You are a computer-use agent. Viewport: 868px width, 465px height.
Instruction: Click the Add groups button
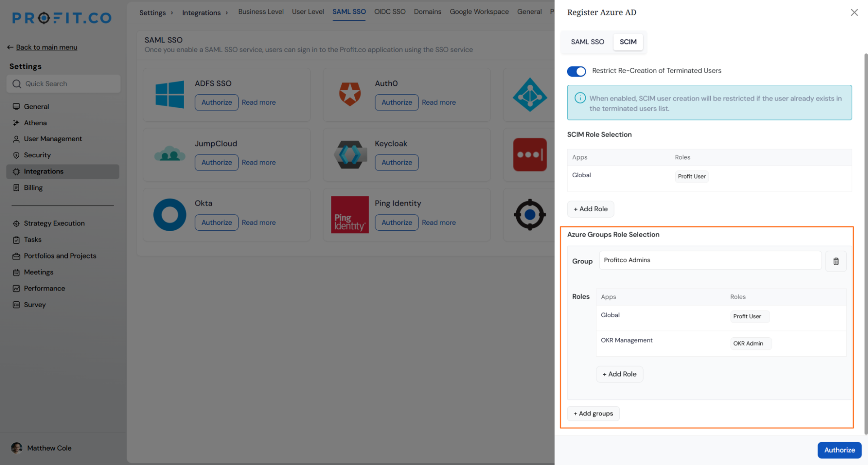point(593,414)
